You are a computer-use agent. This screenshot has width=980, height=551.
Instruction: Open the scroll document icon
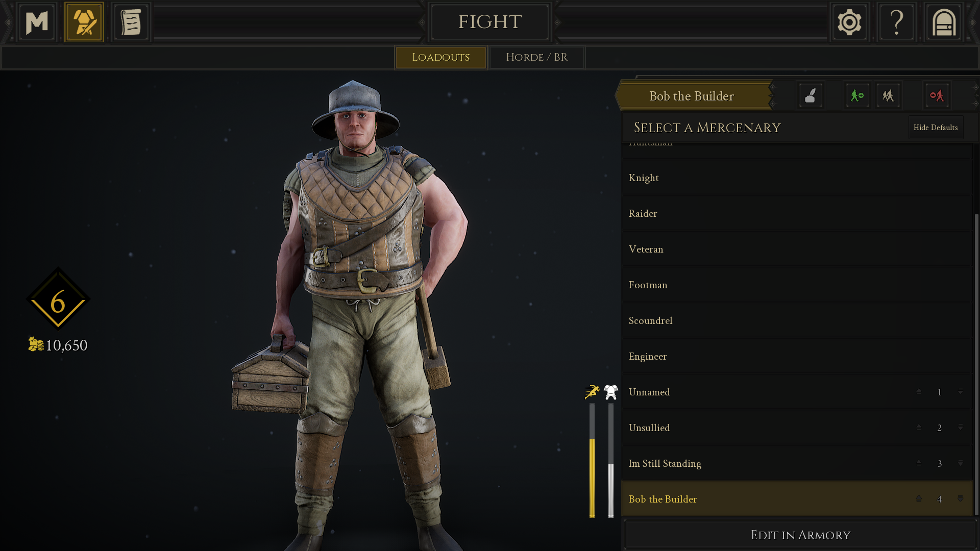(x=131, y=22)
